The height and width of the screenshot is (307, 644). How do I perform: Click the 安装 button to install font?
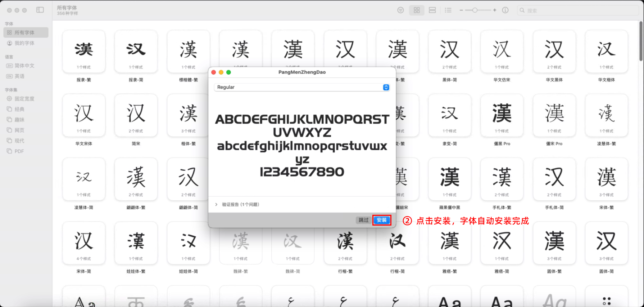point(382,220)
